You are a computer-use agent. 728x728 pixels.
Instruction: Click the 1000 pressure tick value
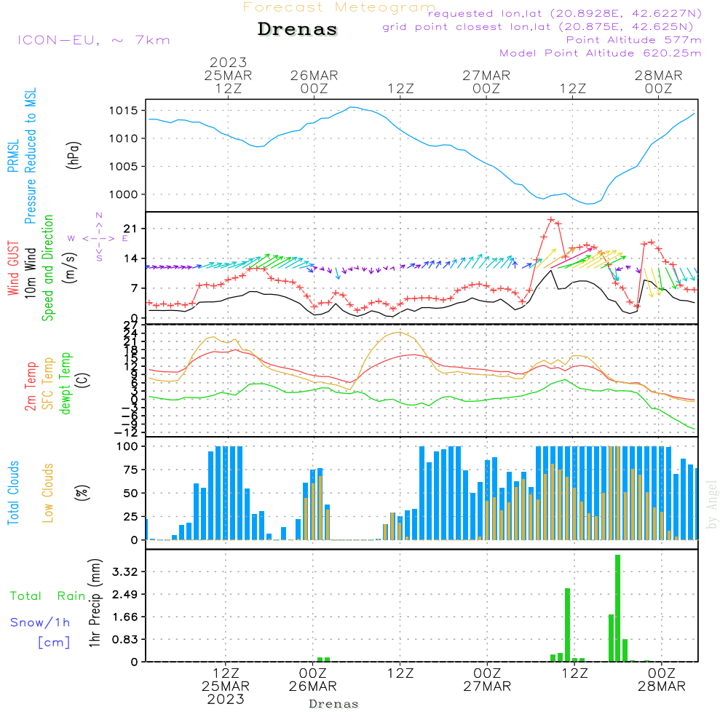coord(124,194)
